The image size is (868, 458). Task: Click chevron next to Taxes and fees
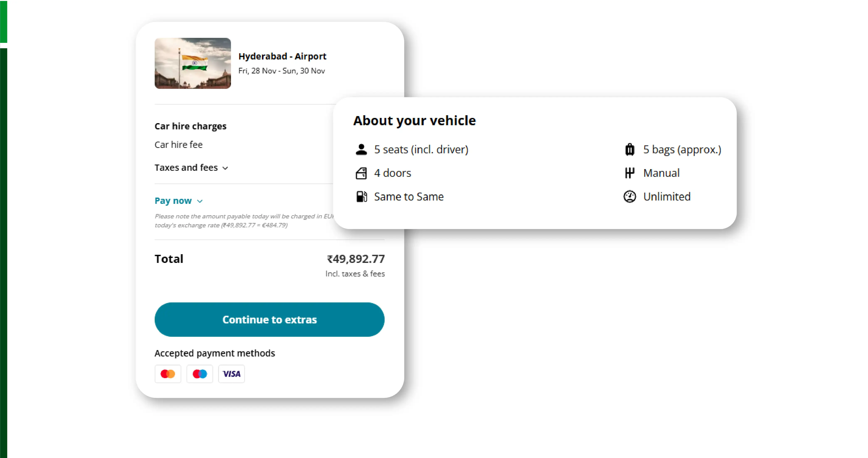coord(225,168)
